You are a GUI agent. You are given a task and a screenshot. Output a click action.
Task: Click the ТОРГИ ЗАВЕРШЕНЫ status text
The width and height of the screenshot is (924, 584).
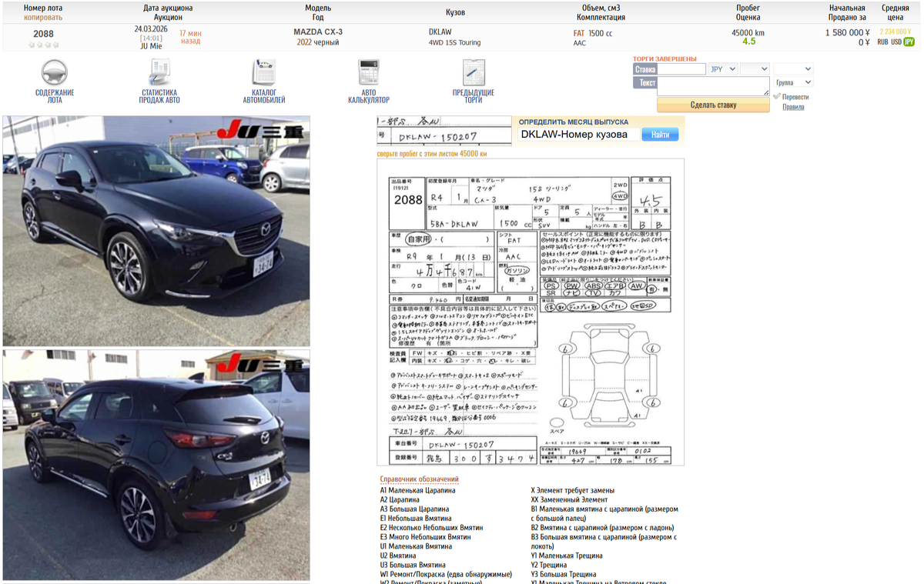(x=665, y=58)
